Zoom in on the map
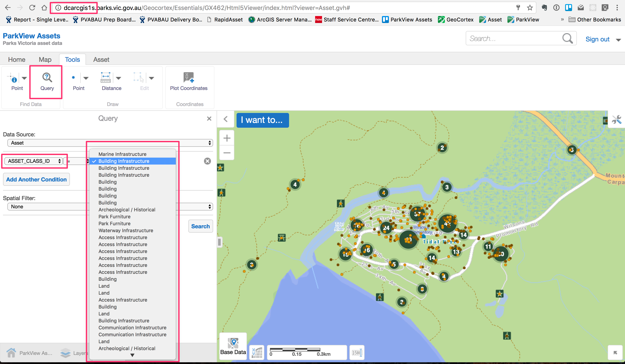Screen dimensions: 625x364 (x=227, y=138)
